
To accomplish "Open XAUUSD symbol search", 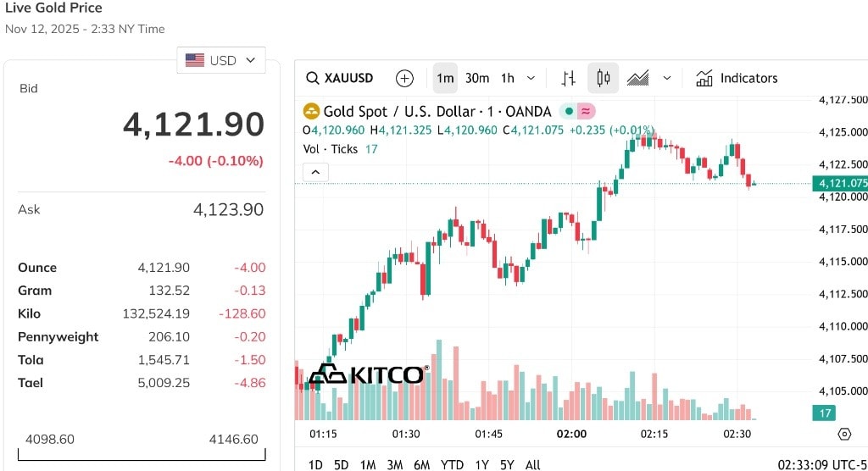I will tap(340, 78).
